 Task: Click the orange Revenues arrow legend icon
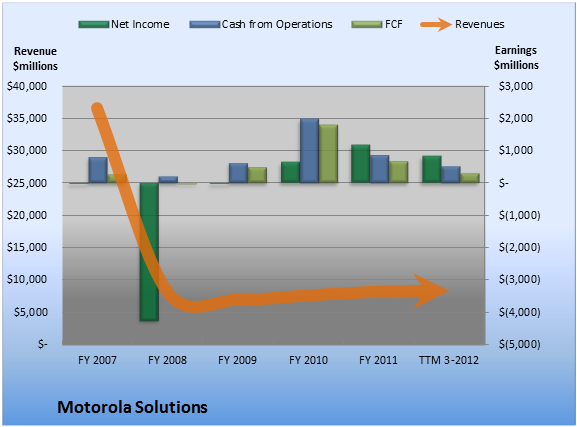pos(436,25)
